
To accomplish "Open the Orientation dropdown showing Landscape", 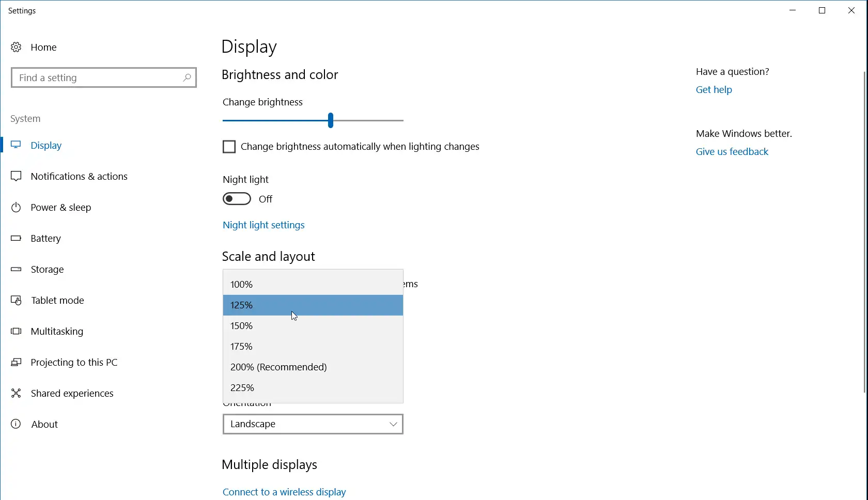I will pyautogui.click(x=312, y=424).
